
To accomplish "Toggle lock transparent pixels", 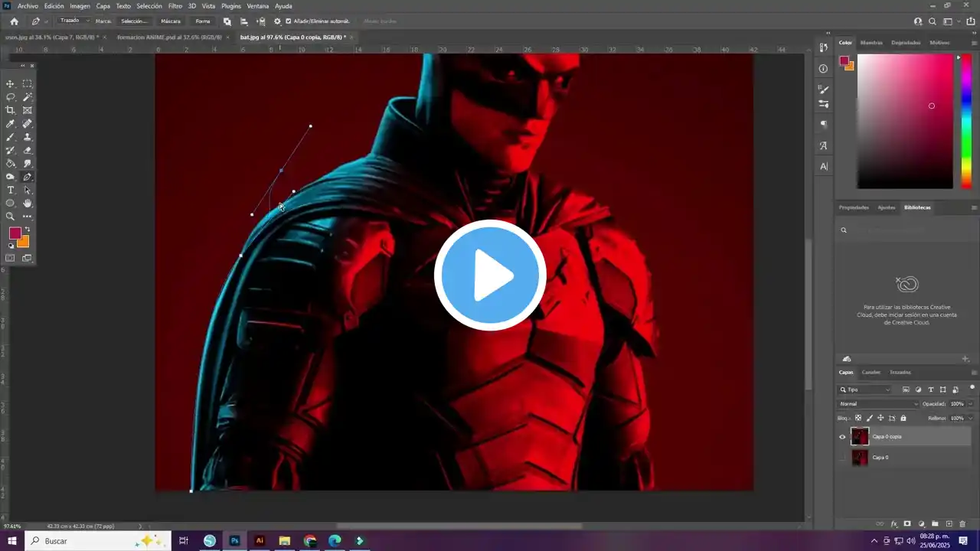I will click(858, 418).
